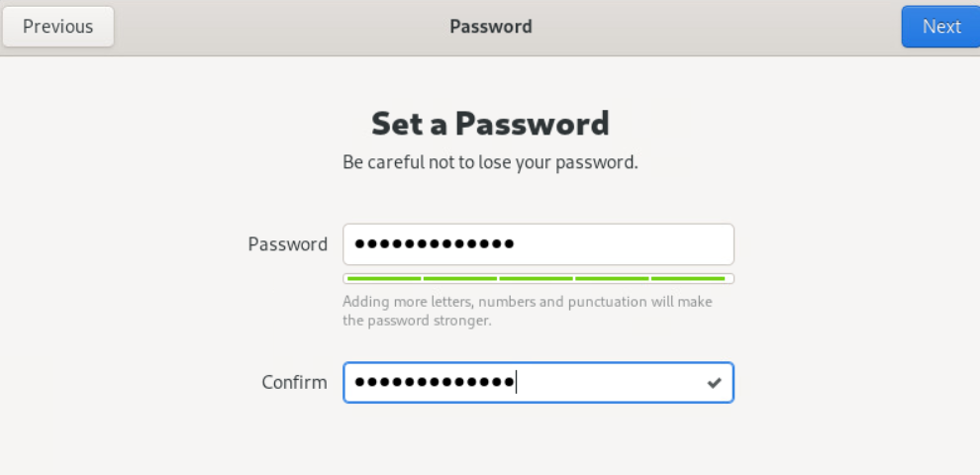This screenshot has height=475, width=980.
Task: Click the "the password stronger" hint line
Action: (x=417, y=321)
